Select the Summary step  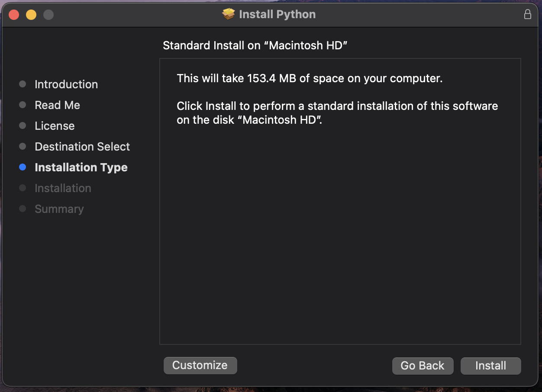coord(59,209)
